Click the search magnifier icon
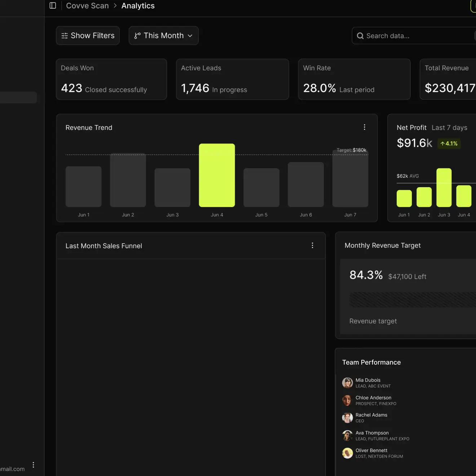 [x=360, y=36]
